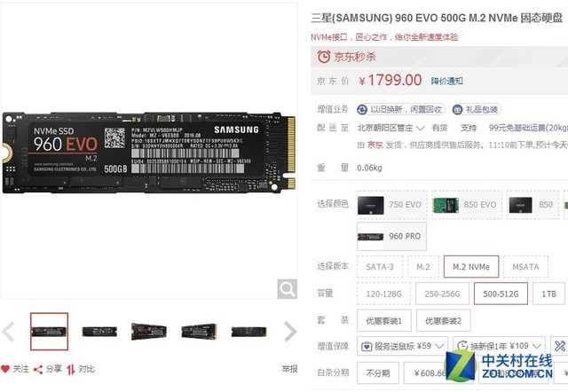
Task: Click the 对比 compare arrows icon
Action: 71,369
